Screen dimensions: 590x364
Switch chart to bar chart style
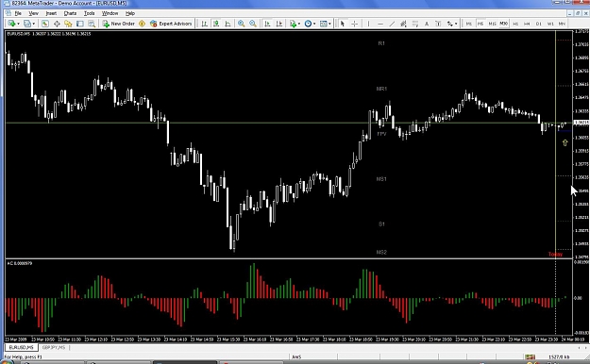[204, 24]
